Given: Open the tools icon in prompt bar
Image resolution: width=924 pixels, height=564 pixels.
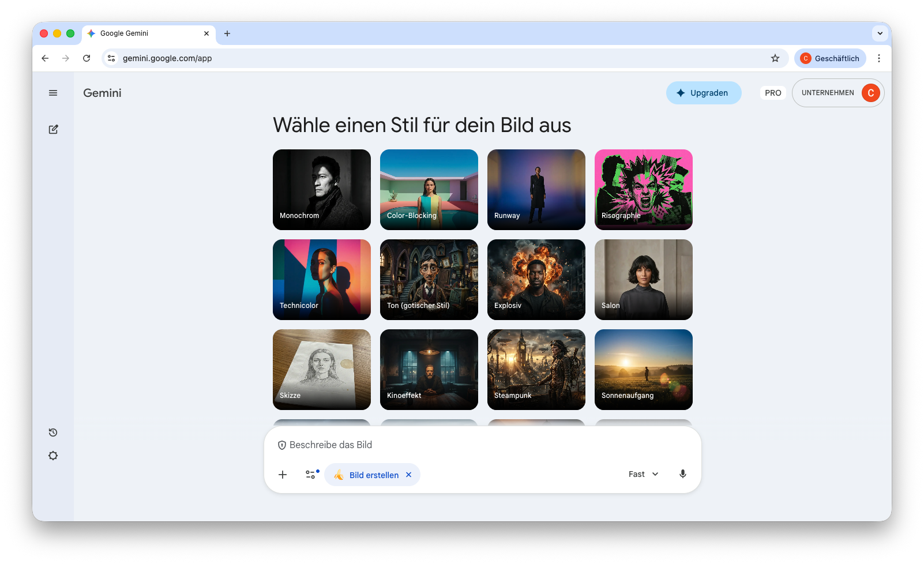Looking at the screenshot, I should pyautogui.click(x=311, y=475).
